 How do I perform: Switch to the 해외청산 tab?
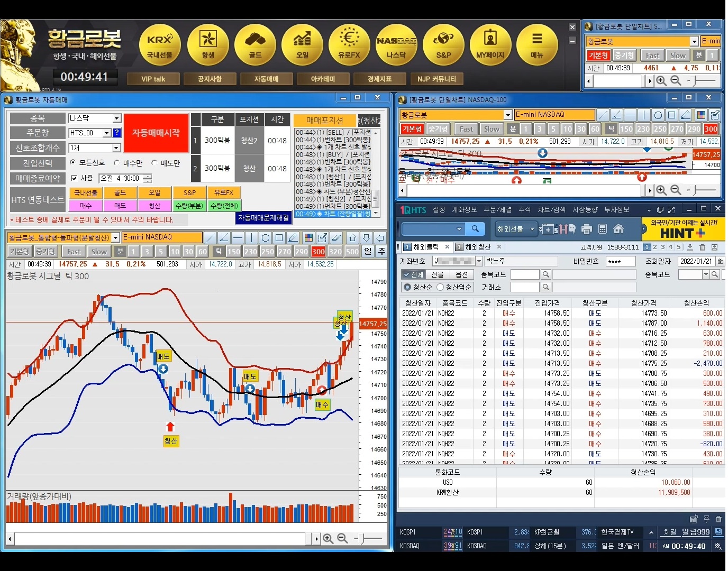(x=478, y=247)
